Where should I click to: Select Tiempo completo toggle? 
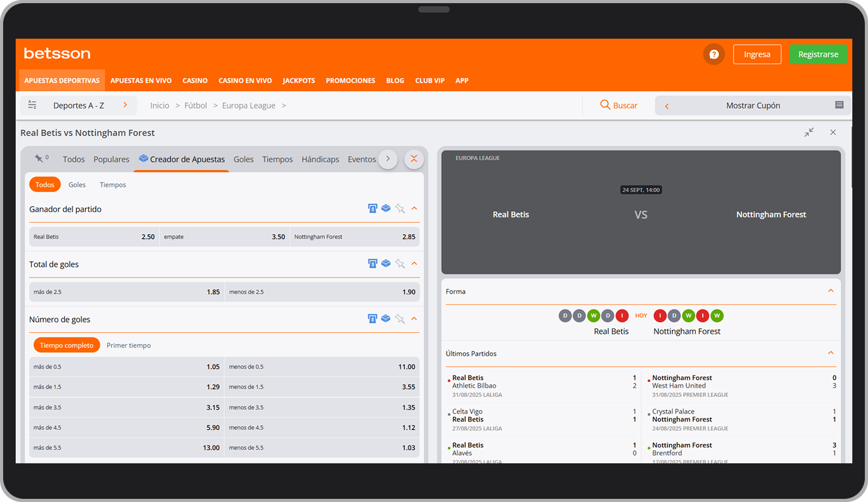pyautogui.click(x=66, y=345)
